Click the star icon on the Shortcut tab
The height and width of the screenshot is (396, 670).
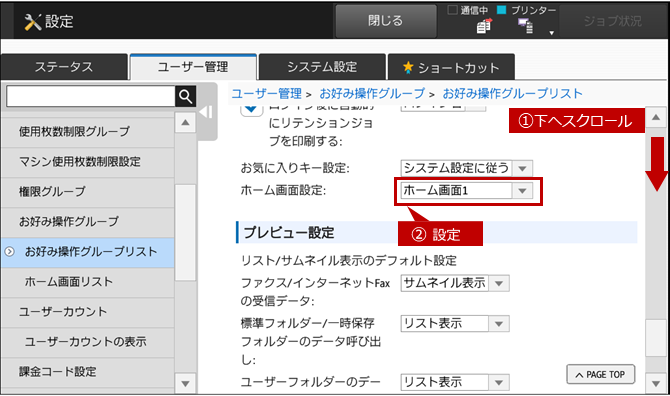[x=408, y=67]
